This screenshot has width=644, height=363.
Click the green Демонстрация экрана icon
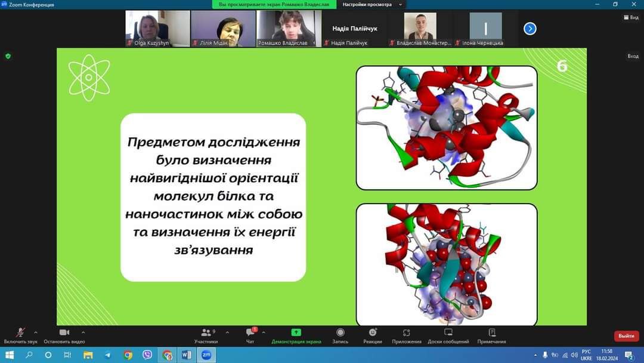coord(296,333)
